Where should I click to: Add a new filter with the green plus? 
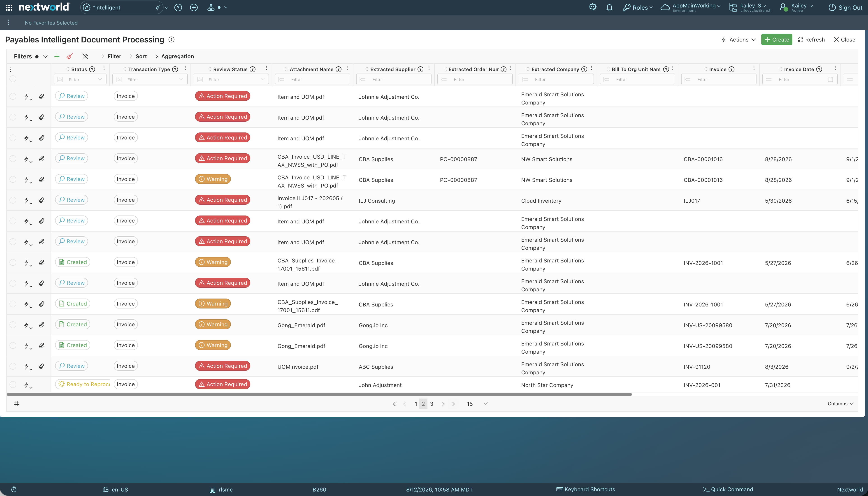click(57, 56)
